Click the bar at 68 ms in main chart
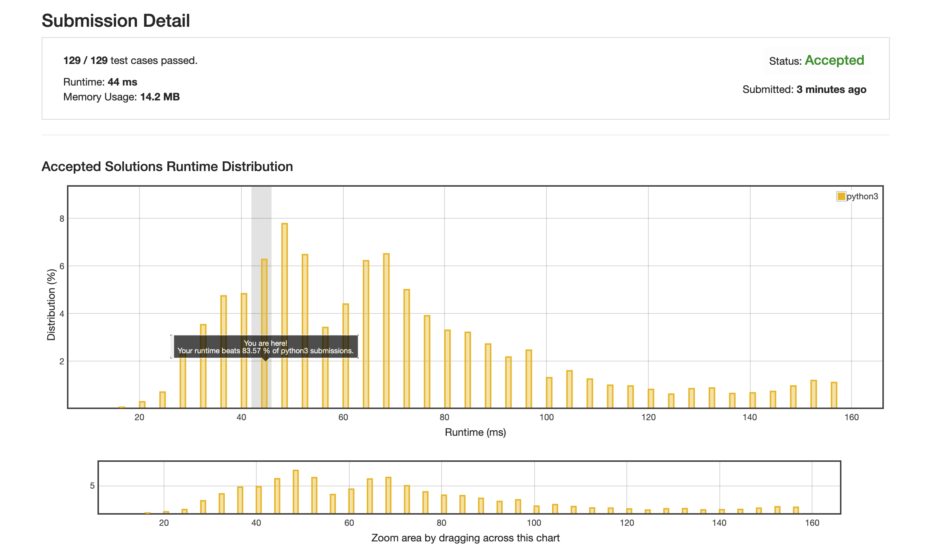Screen dimensions: 927x560 386,331
